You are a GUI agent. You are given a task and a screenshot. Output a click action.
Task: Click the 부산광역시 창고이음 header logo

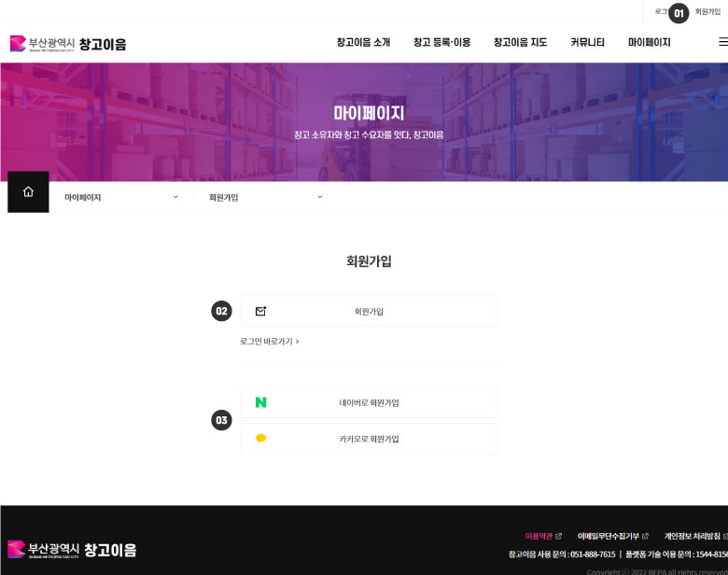68,44
